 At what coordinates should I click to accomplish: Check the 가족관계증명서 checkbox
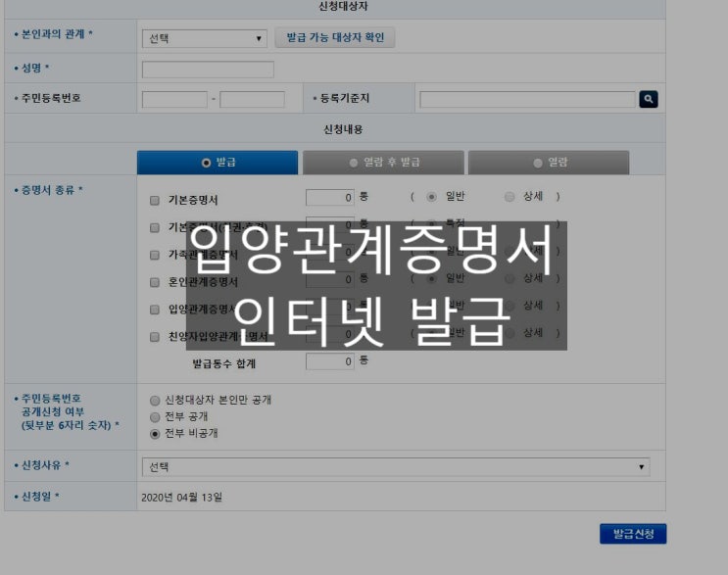tap(155, 256)
